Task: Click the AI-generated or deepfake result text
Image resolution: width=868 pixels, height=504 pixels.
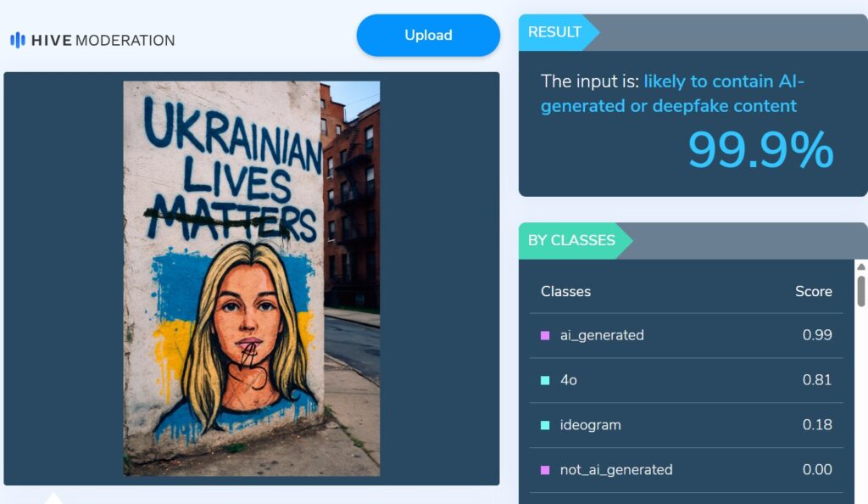Action: [672, 93]
